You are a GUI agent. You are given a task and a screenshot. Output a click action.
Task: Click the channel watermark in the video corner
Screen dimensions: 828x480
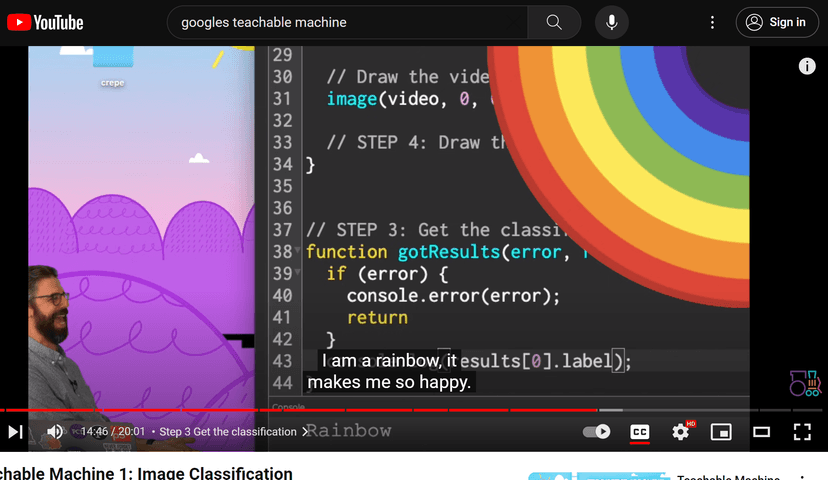coord(804,384)
